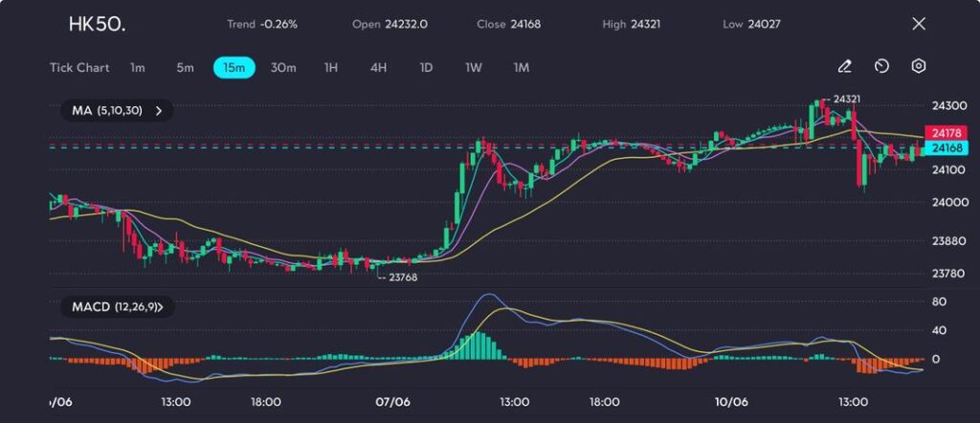This screenshot has height=423, width=980.
Task: Choose the 1H timeframe
Action: click(x=331, y=68)
